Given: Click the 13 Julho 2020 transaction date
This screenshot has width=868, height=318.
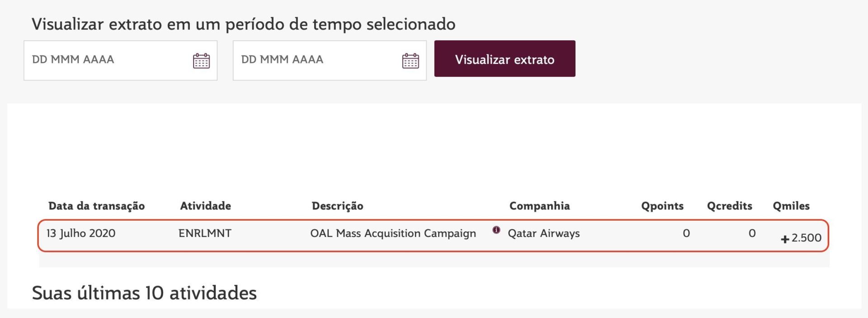Looking at the screenshot, I should 81,233.
